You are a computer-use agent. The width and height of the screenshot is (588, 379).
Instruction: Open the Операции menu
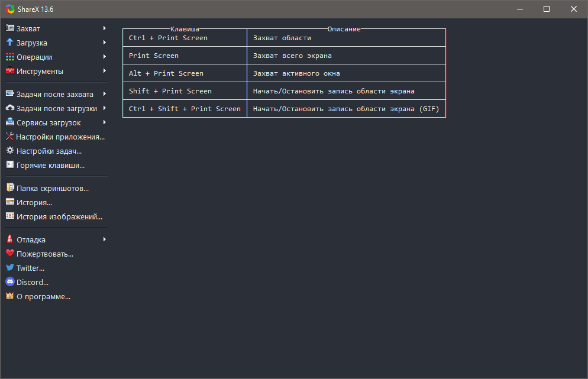coord(56,57)
